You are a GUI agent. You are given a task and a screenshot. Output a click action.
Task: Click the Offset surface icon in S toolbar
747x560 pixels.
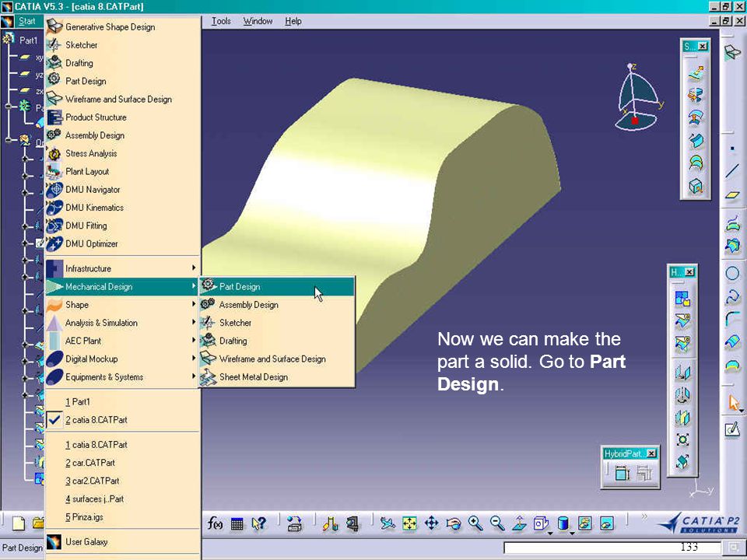point(696,117)
